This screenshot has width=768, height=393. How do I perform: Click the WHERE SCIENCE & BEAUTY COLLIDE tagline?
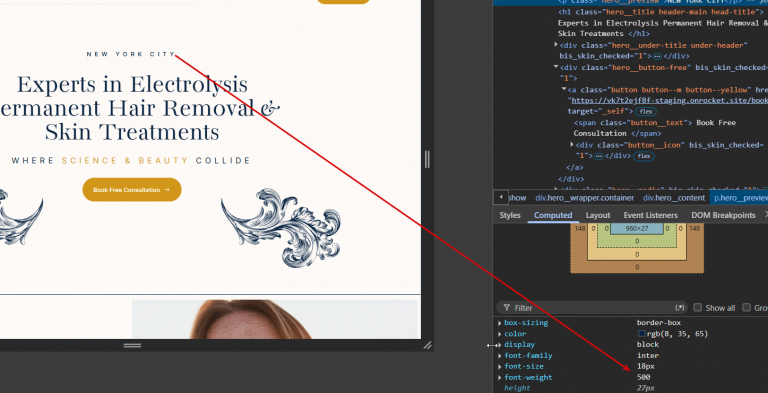tap(131, 161)
